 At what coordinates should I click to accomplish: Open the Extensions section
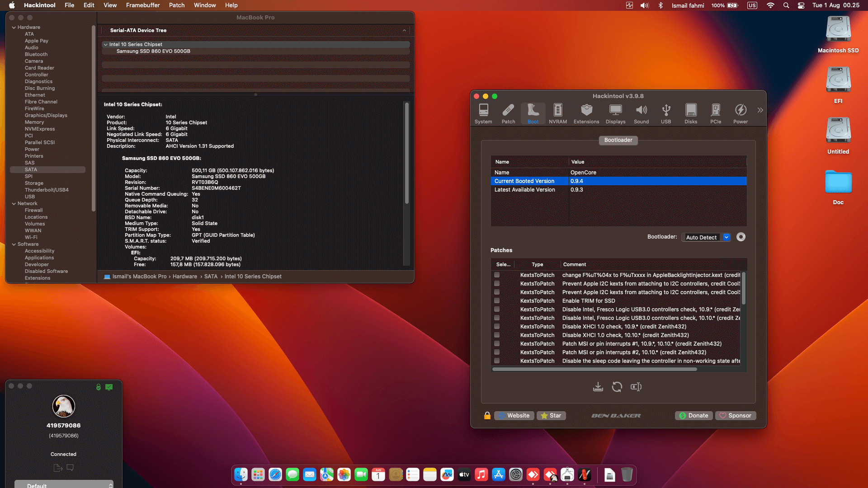coord(586,113)
